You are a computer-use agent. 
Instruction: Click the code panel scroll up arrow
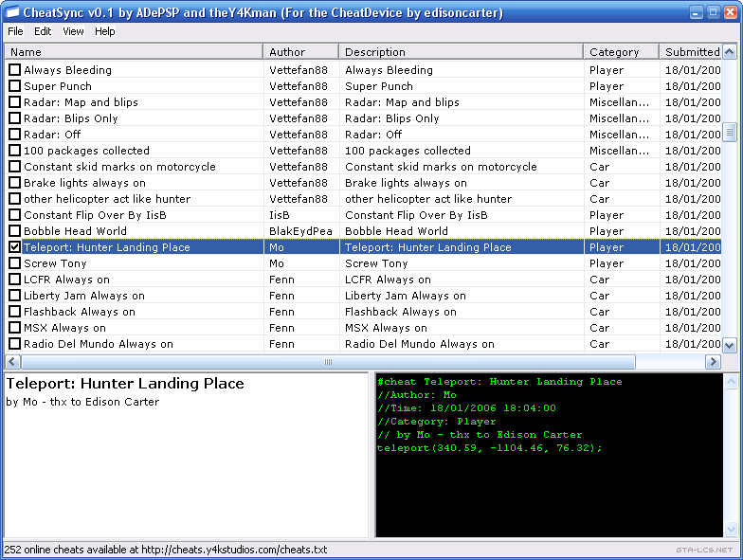[x=731, y=381]
